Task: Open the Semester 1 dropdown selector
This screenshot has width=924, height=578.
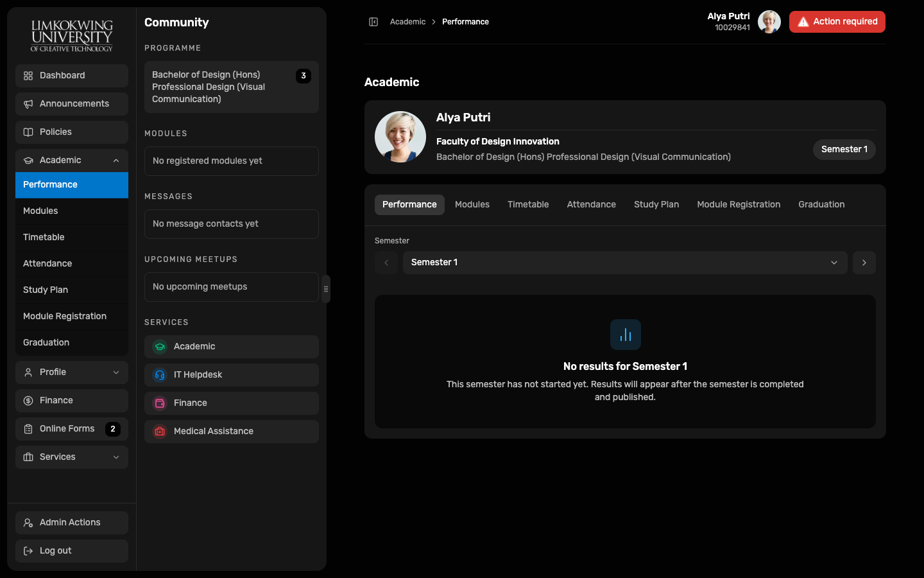Action: click(625, 263)
